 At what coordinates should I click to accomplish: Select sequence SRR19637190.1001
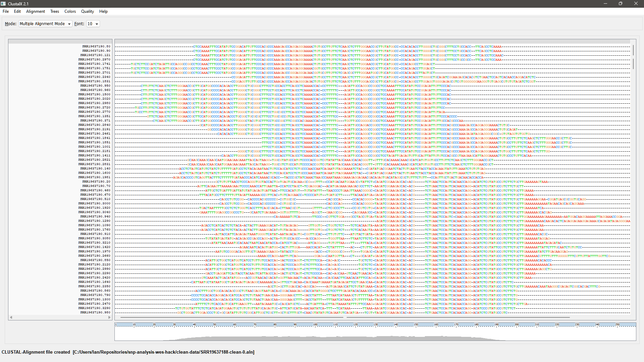click(x=94, y=147)
